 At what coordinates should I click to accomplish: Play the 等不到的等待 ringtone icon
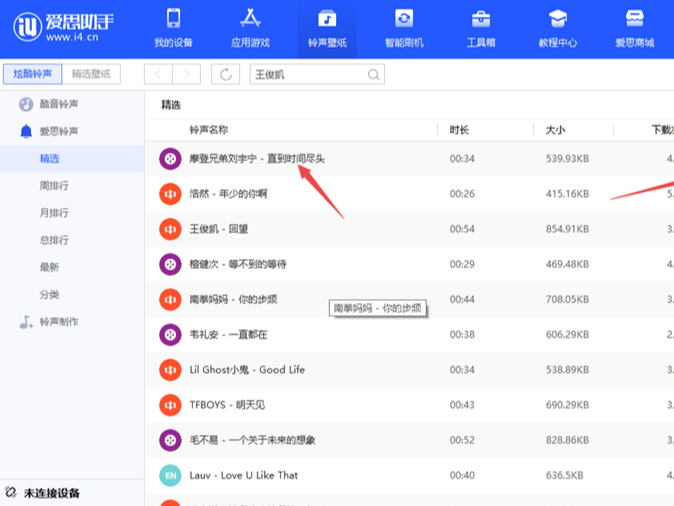(x=170, y=264)
